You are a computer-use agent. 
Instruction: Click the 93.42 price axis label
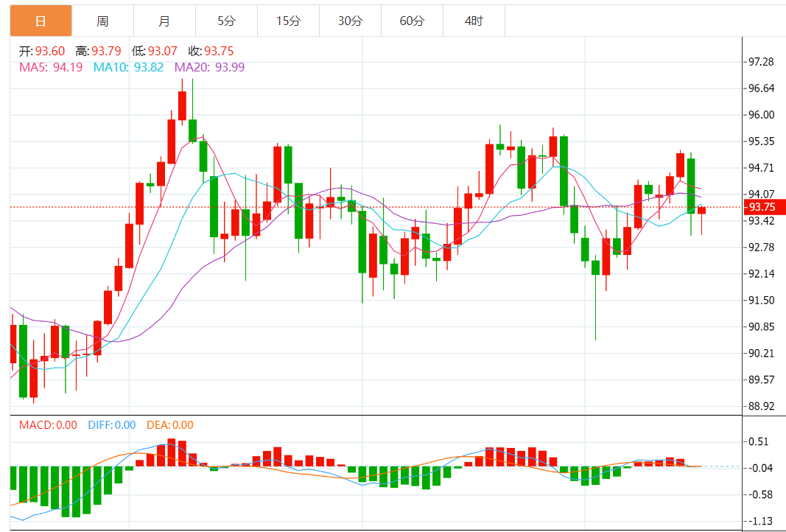[x=761, y=220]
